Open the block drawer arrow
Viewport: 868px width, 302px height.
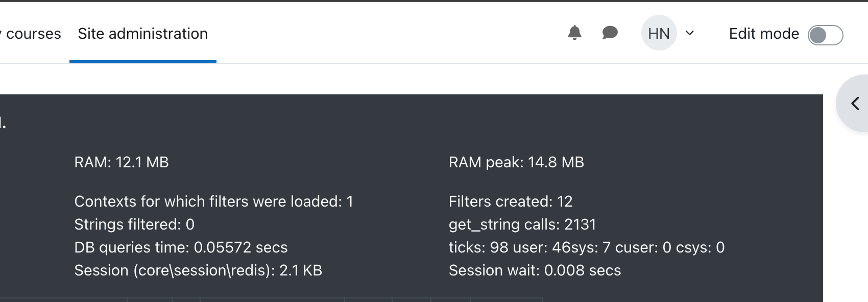855,104
